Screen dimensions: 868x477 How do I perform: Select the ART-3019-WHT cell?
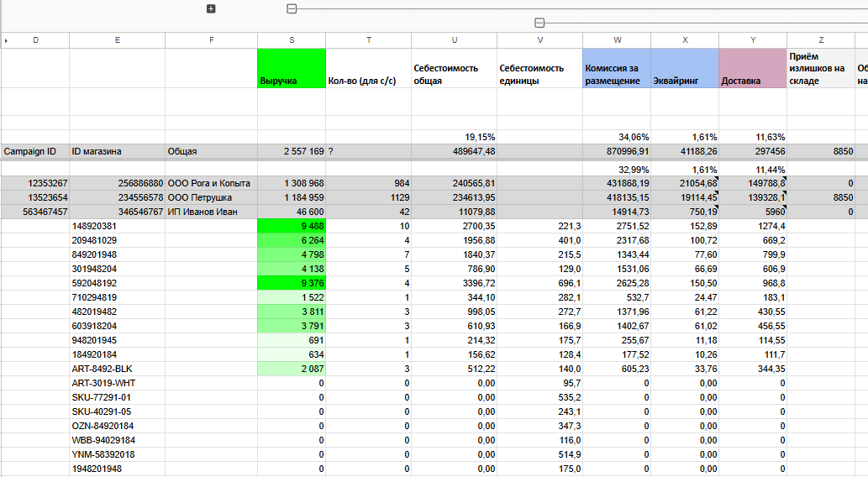click(118, 384)
